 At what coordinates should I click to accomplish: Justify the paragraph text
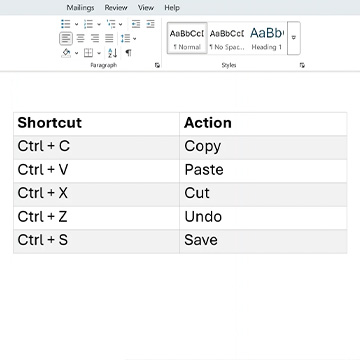109,39
